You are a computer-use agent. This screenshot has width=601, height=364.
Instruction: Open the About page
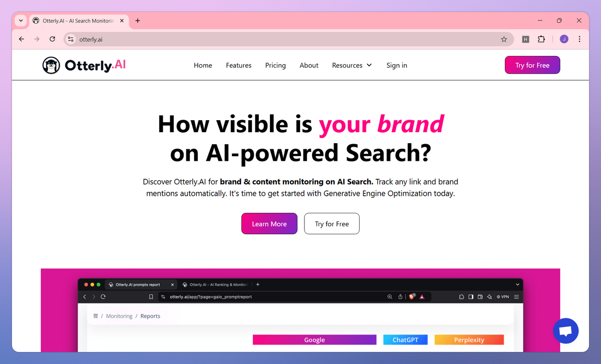309,65
